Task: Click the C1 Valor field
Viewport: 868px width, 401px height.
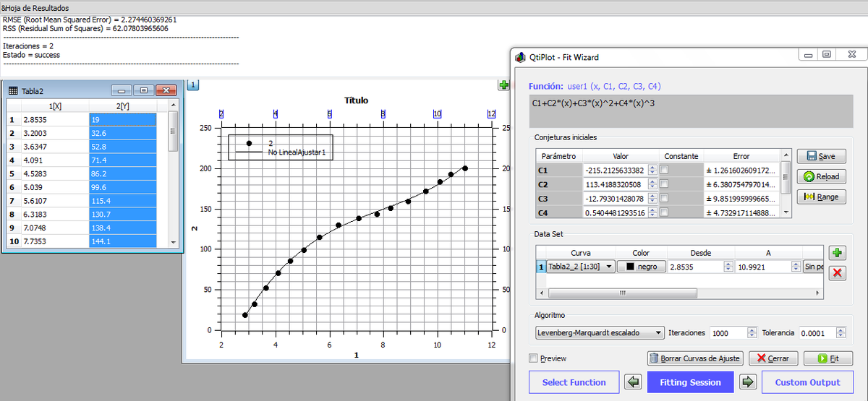Action: tap(615, 170)
